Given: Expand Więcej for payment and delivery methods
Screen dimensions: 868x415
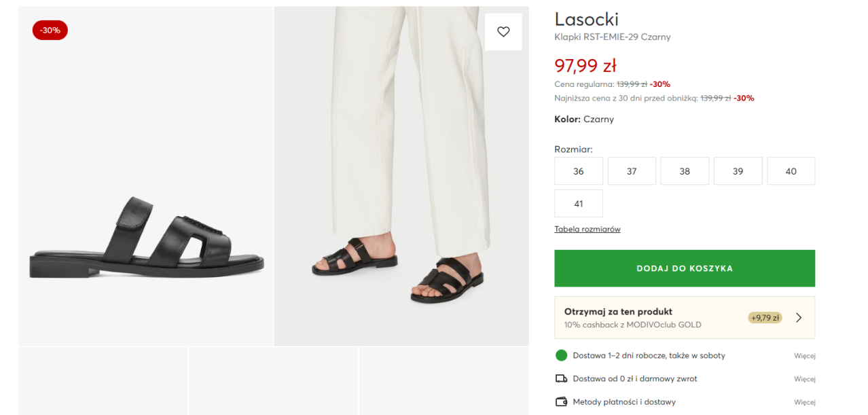Looking at the screenshot, I should tap(805, 402).
